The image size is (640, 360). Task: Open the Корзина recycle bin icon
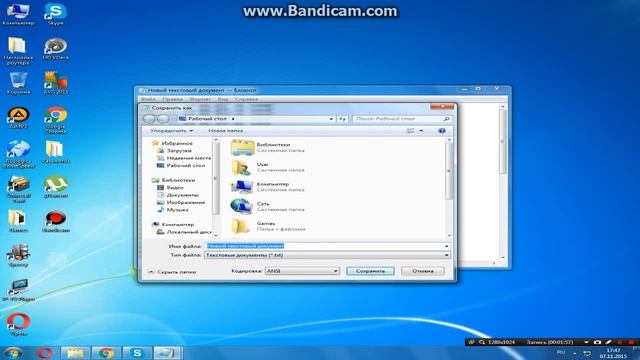18,83
